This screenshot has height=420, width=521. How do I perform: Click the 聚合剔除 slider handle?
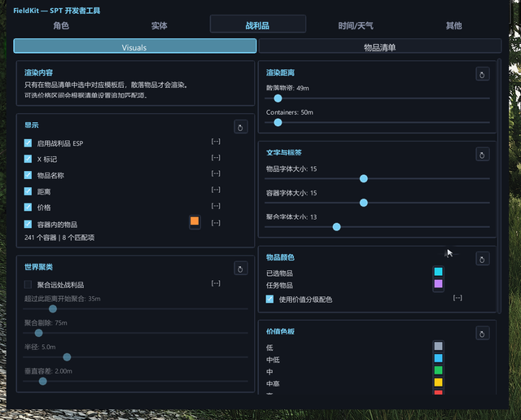pyautogui.click(x=38, y=333)
